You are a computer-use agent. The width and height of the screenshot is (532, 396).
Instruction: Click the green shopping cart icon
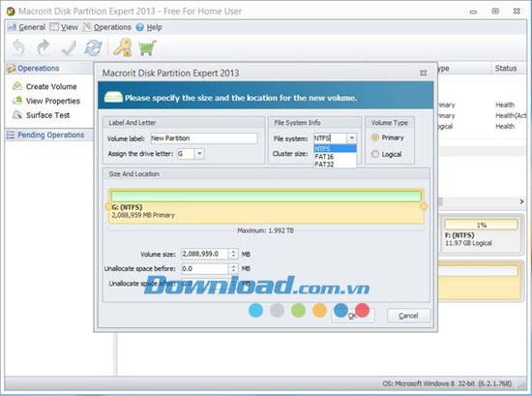click(147, 47)
